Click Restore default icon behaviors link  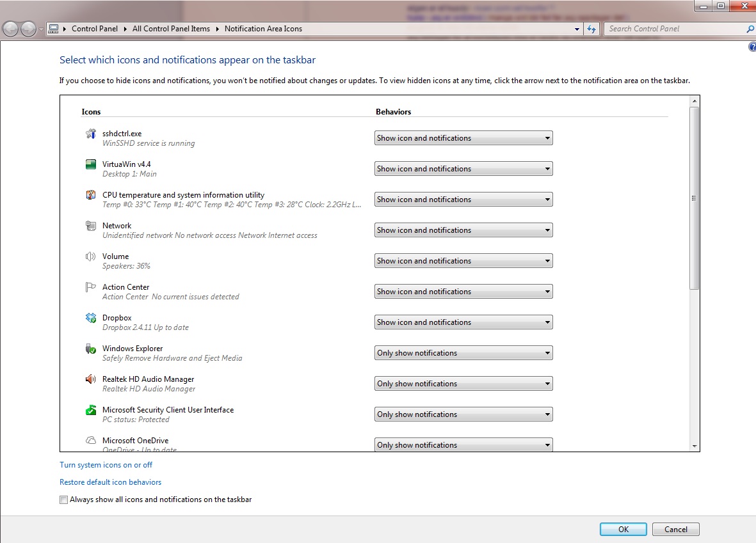click(110, 482)
